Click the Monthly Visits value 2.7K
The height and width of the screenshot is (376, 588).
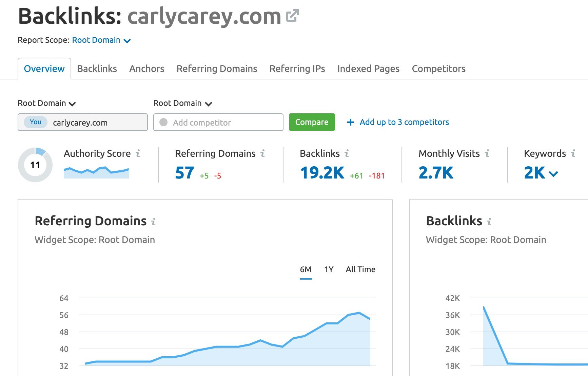(x=436, y=173)
